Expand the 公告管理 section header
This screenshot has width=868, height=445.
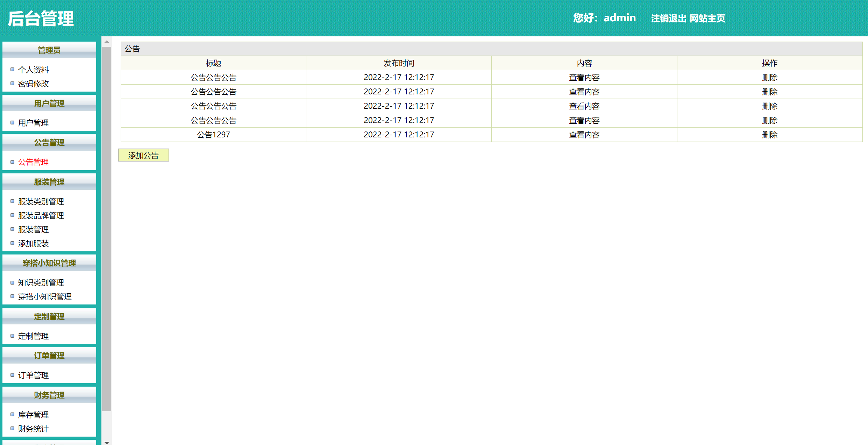49,143
